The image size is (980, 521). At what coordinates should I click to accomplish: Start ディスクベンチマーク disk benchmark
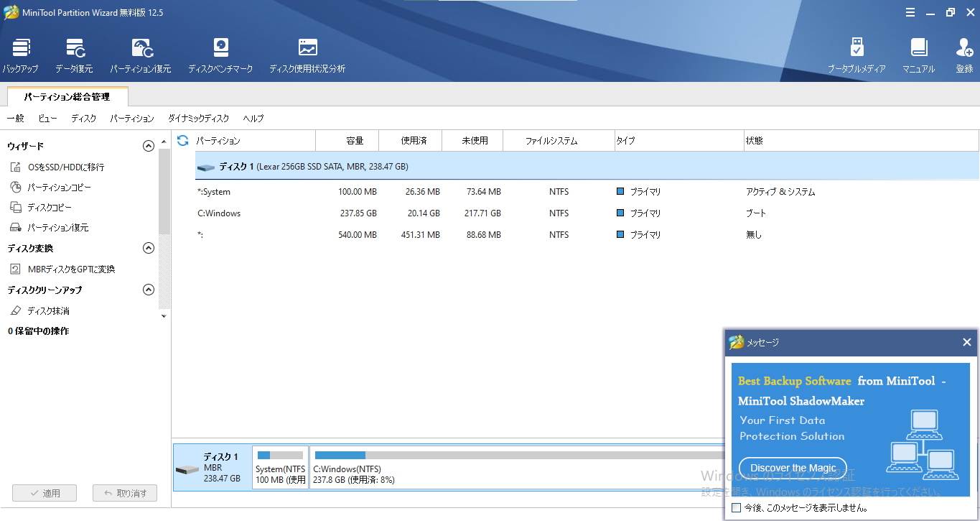tap(220, 56)
